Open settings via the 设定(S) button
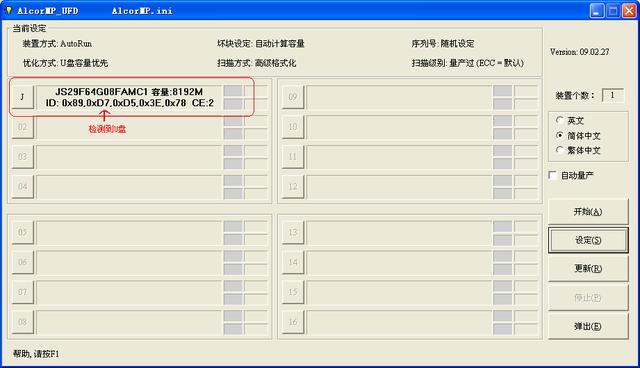640x368 pixels. [x=587, y=240]
